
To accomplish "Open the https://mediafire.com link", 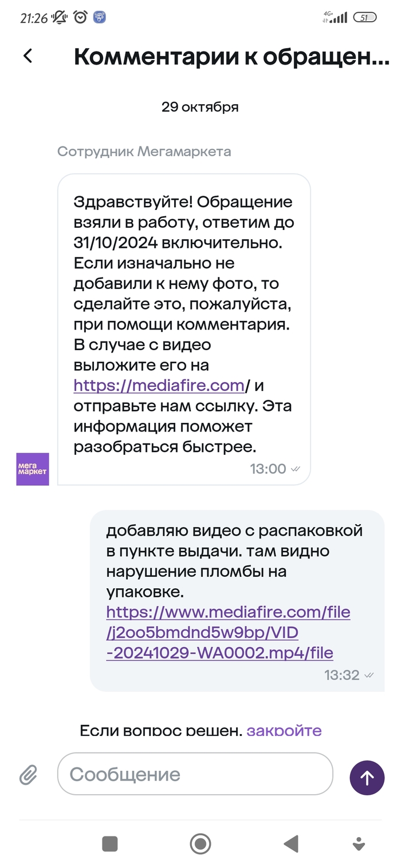I will click(159, 386).
